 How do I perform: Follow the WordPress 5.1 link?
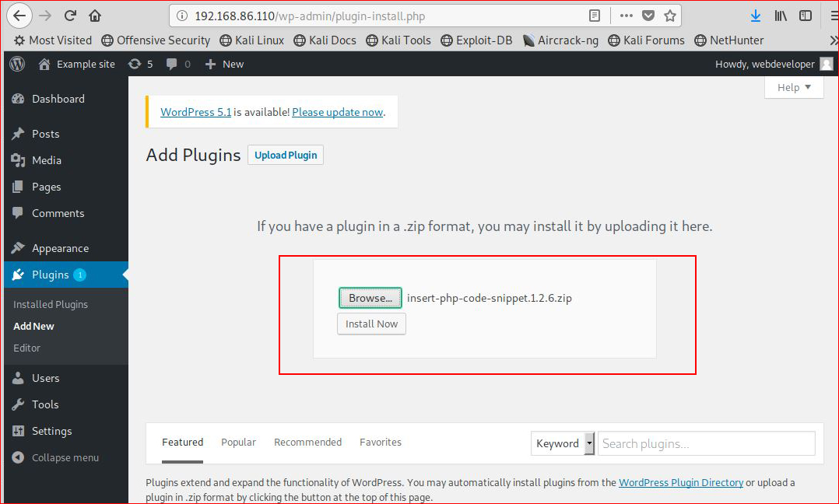coord(196,112)
